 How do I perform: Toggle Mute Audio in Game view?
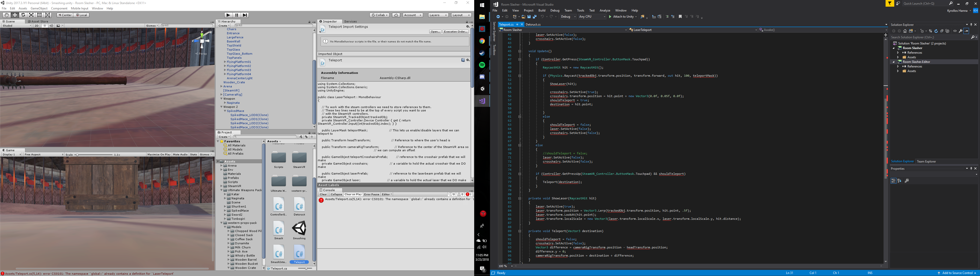click(180, 154)
